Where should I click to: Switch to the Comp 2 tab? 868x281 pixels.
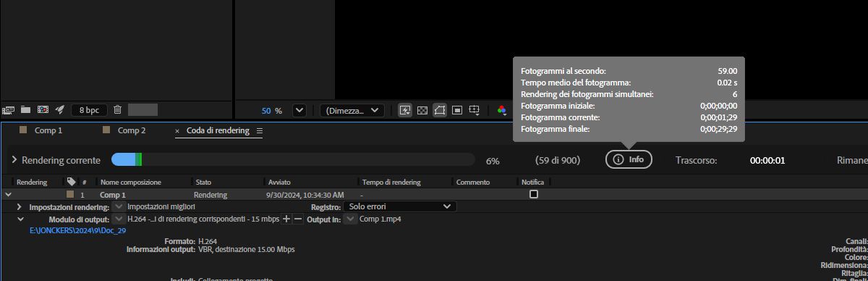132,130
